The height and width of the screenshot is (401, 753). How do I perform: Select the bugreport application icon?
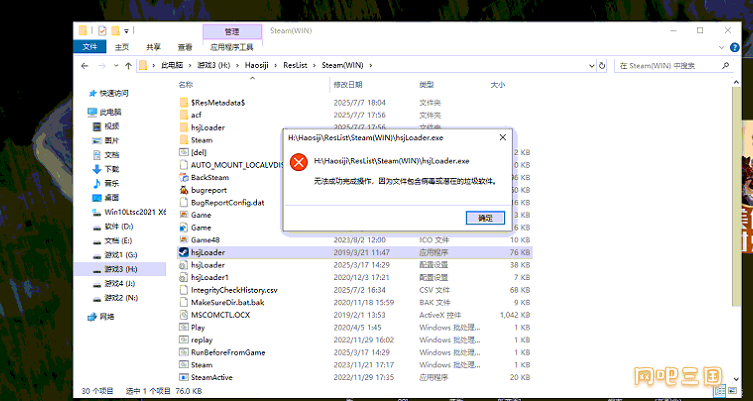[183, 190]
